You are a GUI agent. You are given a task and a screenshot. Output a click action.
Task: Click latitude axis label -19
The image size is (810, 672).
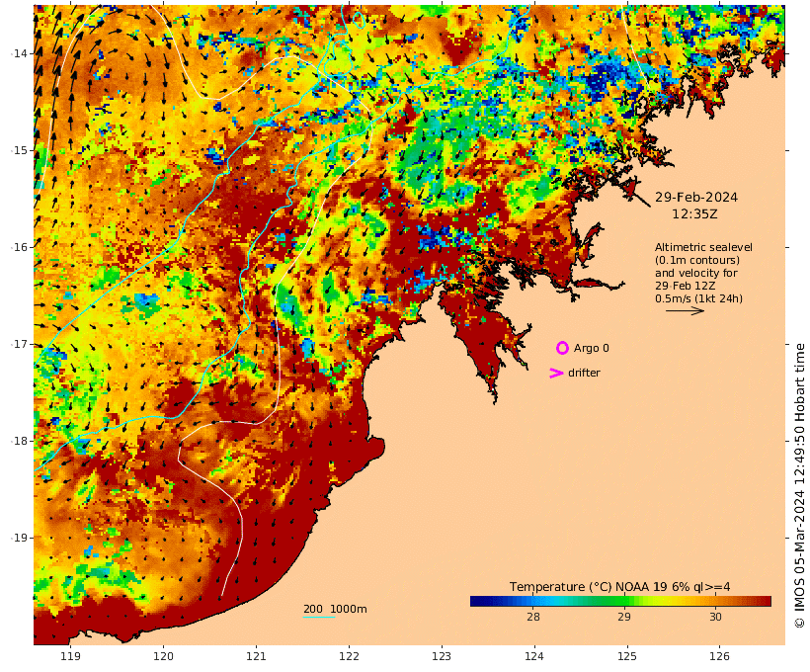[x=20, y=538]
